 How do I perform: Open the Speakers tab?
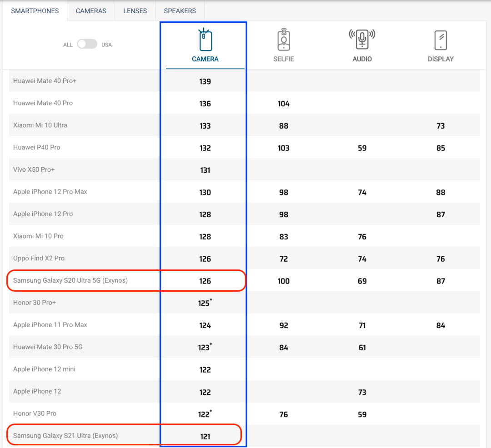pos(180,11)
